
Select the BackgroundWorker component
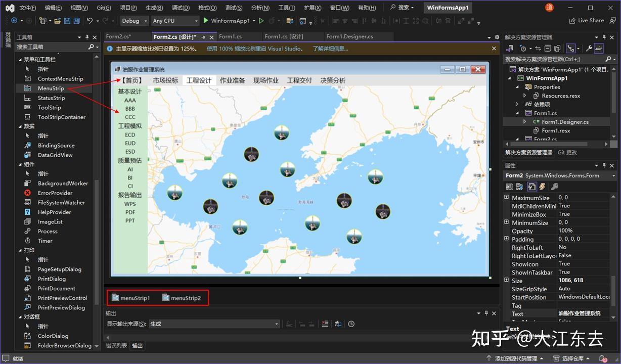tap(63, 184)
